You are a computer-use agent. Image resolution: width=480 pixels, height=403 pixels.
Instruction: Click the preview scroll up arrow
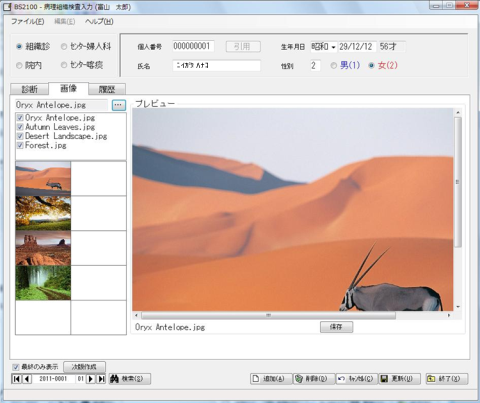click(458, 112)
